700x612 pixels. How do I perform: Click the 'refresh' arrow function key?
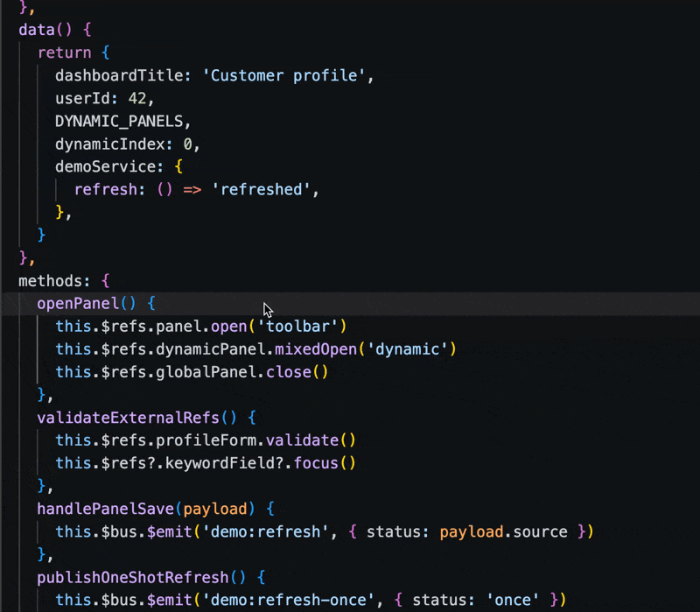click(x=105, y=189)
